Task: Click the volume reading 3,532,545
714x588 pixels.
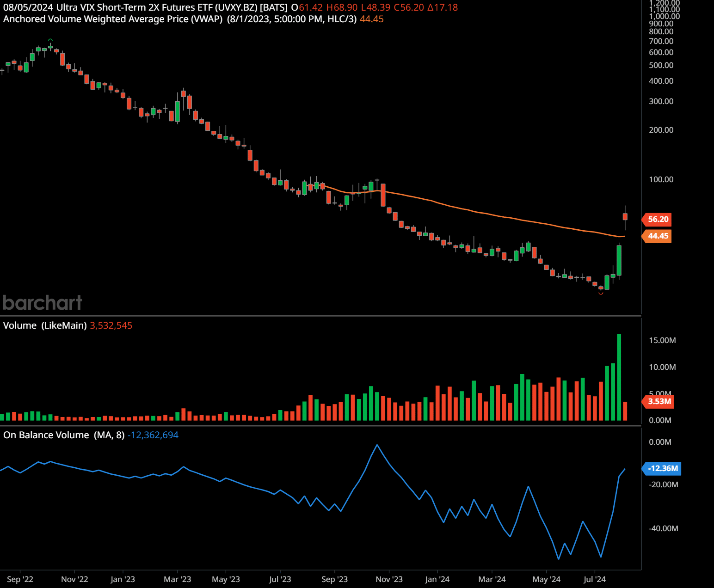Action: (x=111, y=325)
